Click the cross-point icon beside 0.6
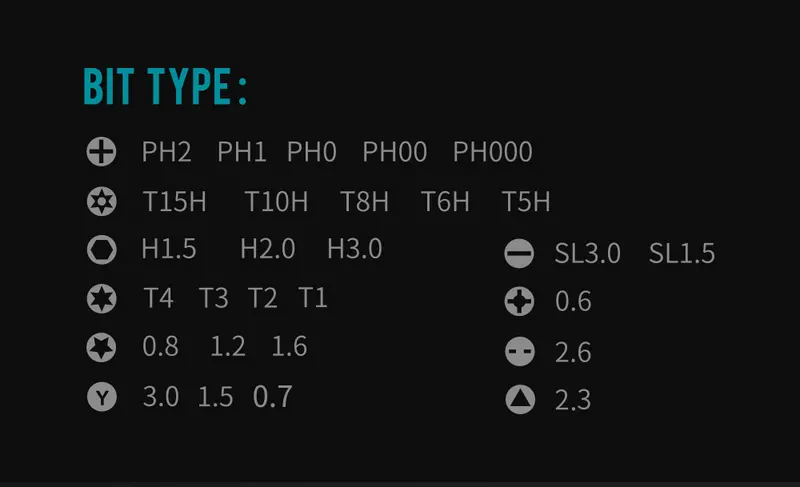The height and width of the screenshot is (487, 800). [519, 301]
